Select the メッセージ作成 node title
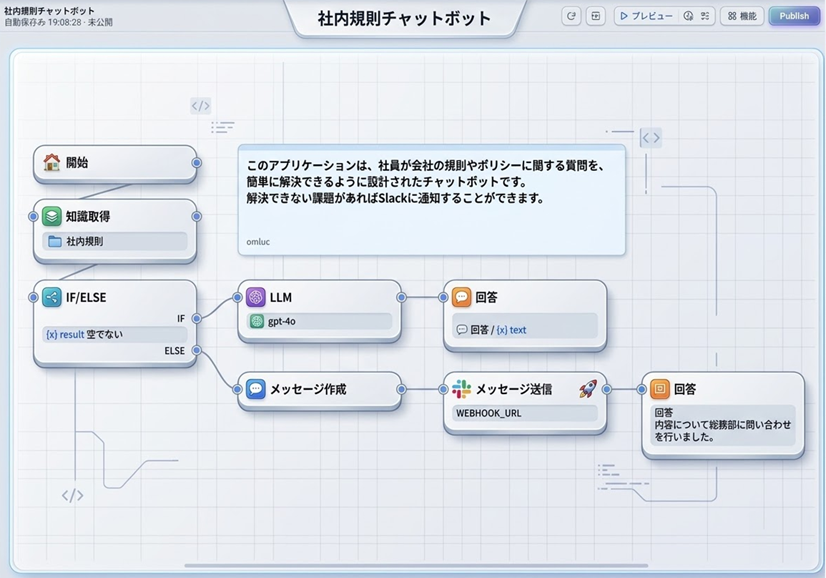The width and height of the screenshot is (826, 578). 308,389
